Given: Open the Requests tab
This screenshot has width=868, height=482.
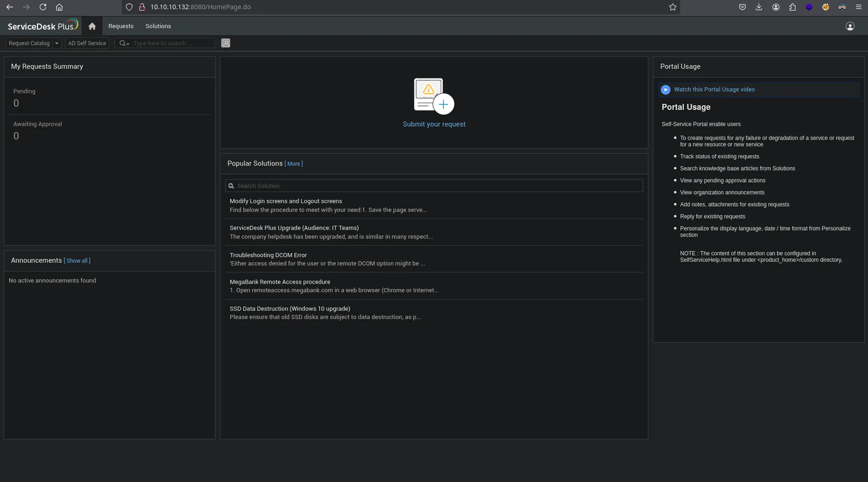Looking at the screenshot, I should [x=121, y=26].
